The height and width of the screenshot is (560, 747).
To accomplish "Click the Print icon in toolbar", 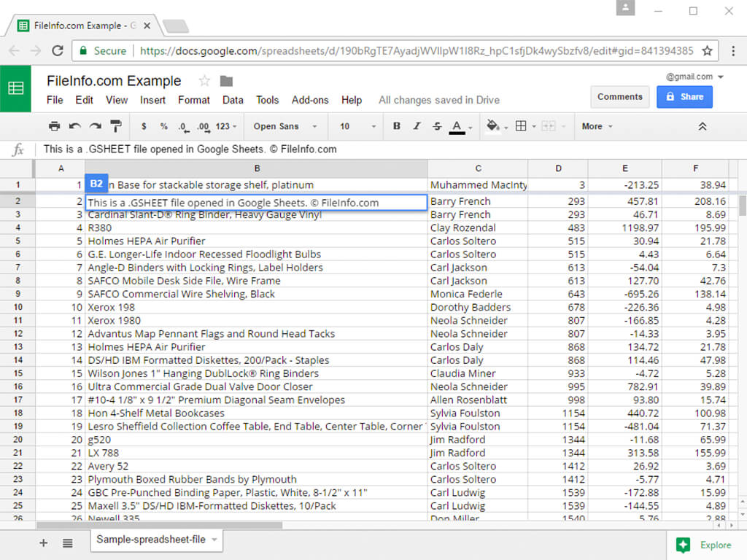I will 54,126.
